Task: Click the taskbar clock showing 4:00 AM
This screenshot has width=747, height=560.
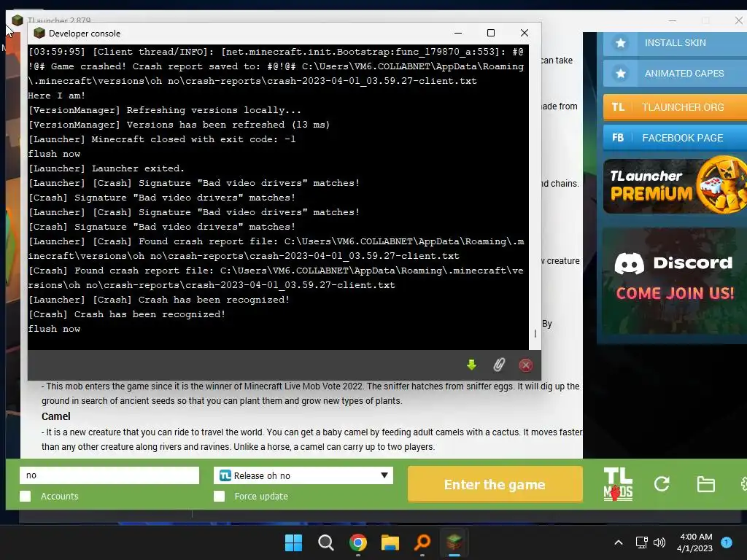Action: point(695,542)
